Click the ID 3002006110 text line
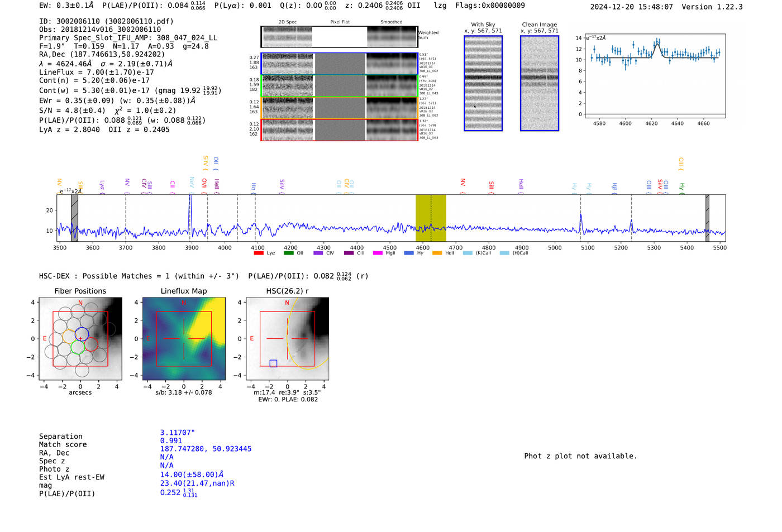 point(106,21)
